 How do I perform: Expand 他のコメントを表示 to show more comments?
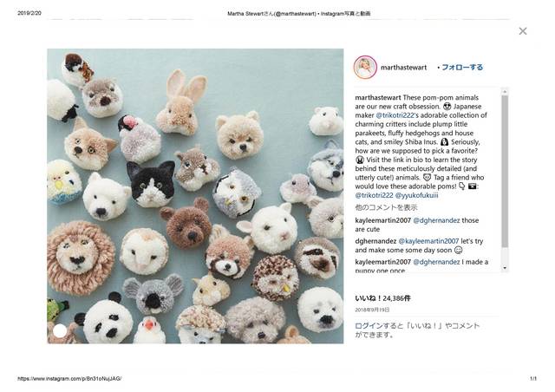click(386, 207)
